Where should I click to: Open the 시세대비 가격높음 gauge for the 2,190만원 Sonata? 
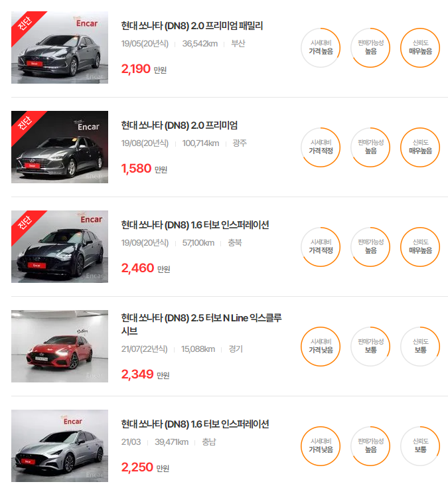(321, 48)
